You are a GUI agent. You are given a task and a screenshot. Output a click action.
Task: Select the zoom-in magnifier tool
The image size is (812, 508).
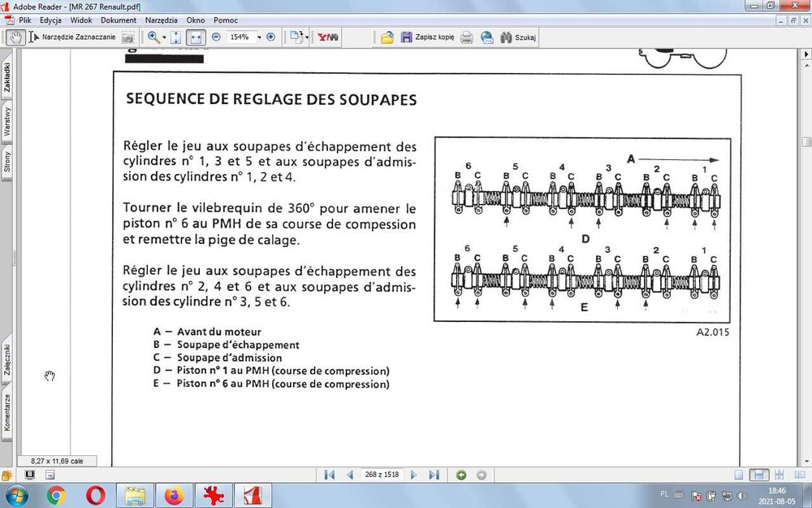click(x=153, y=37)
